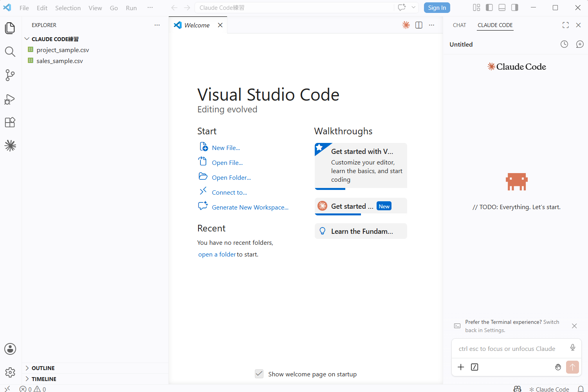Open the Edit menu
The image size is (588, 392).
[42, 8]
